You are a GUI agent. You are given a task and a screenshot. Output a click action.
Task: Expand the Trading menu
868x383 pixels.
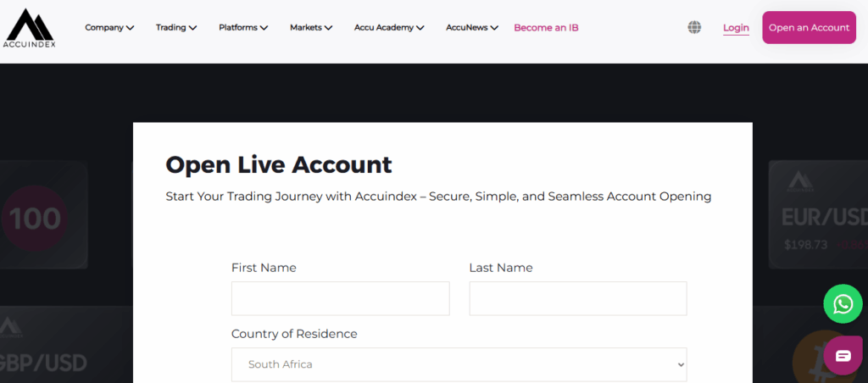tap(176, 28)
